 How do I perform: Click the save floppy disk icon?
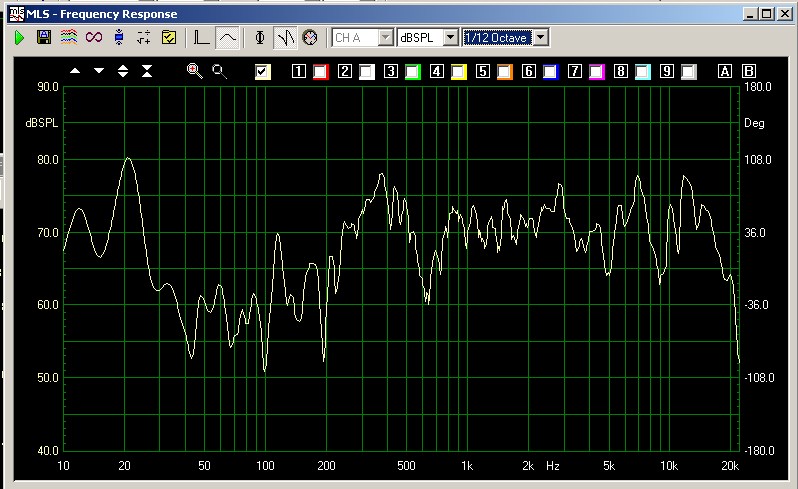click(43, 38)
